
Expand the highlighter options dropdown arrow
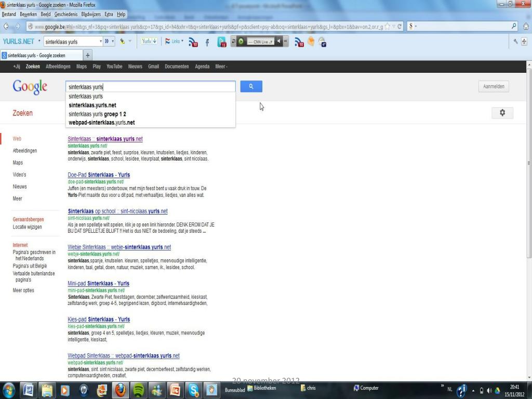coord(129,42)
